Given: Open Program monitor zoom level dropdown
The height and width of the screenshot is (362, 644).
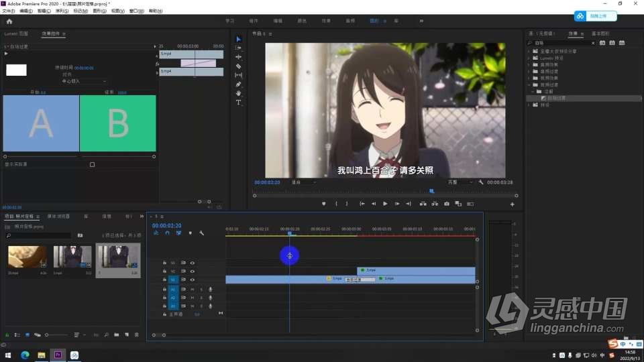Looking at the screenshot, I should click(304, 182).
